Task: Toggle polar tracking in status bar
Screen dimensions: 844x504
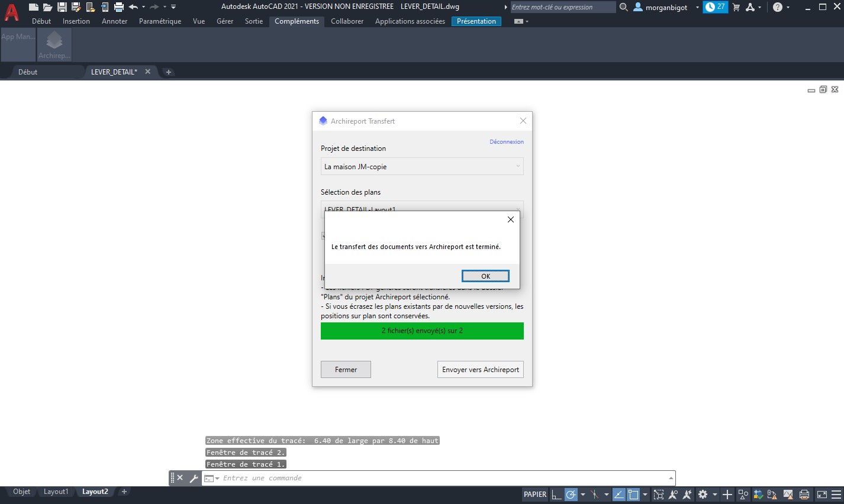Action: tap(571, 495)
